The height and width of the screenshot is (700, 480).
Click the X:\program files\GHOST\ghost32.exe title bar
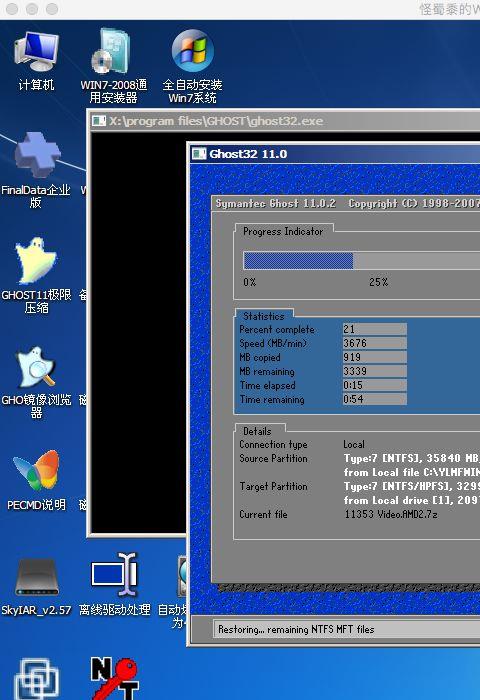tap(284, 121)
